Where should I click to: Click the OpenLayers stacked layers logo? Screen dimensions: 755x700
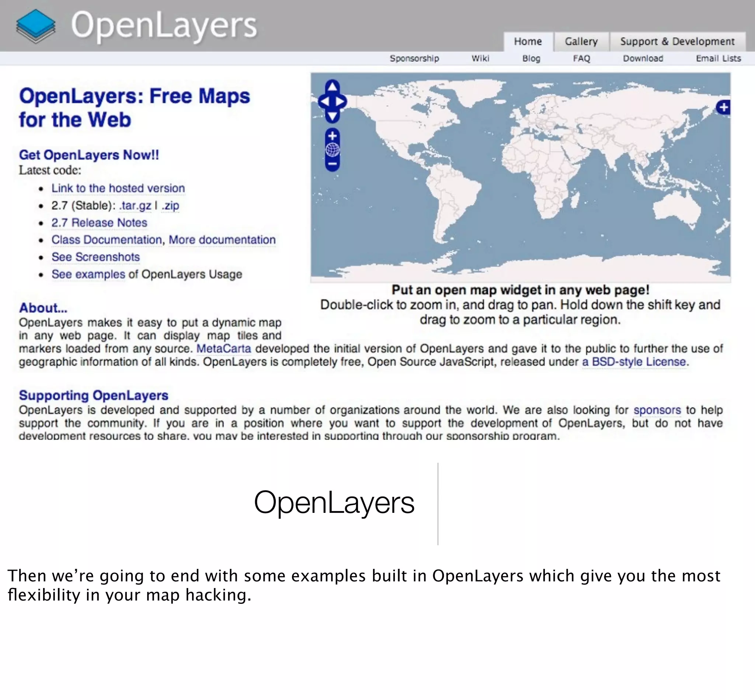pos(36,26)
